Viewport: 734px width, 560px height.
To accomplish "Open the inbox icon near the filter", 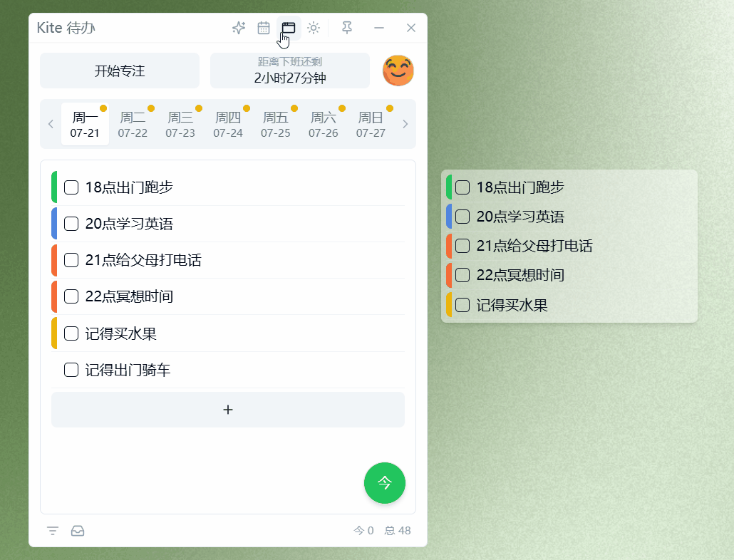I will coord(78,531).
